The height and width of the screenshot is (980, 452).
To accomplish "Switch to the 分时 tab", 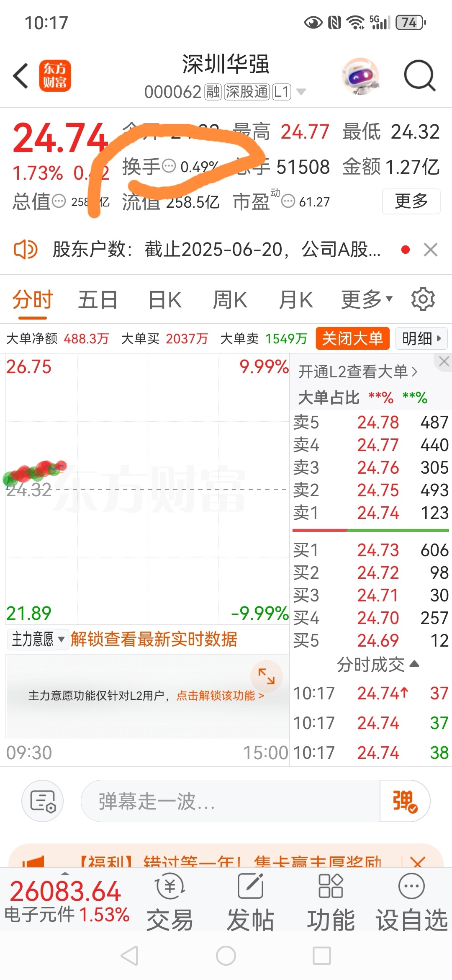I will tap(33, 300).
